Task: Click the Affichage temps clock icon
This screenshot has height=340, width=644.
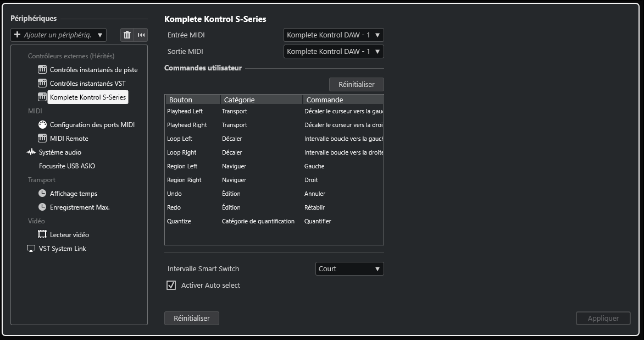Action: coord(42,194)
